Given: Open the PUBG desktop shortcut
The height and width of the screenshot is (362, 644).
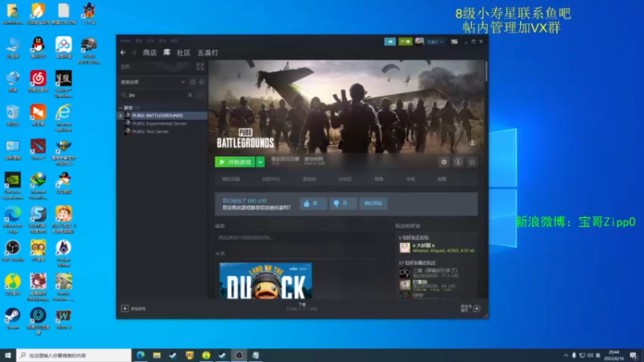Looking at the screenshot, I should (x=89, y=51).
